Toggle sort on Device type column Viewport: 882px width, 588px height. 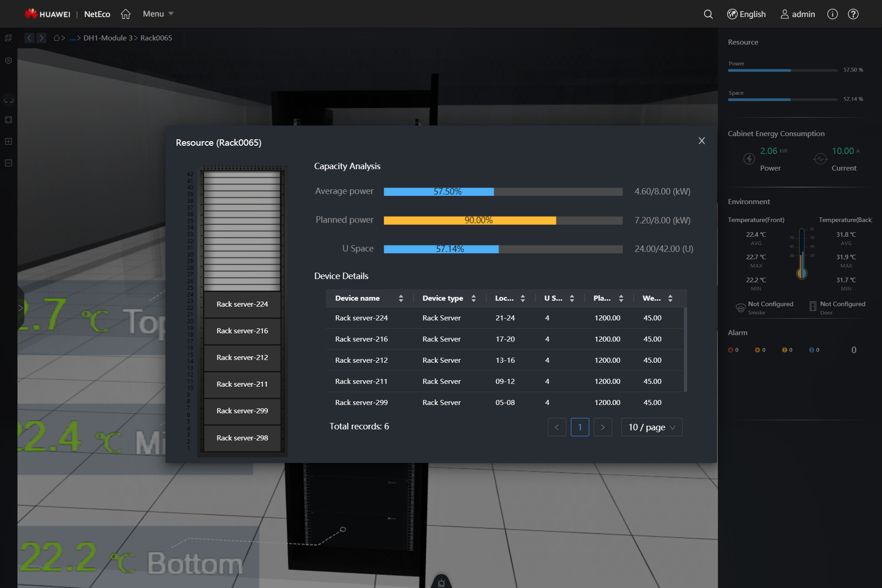pyautogui.click(x=474, y=298)
